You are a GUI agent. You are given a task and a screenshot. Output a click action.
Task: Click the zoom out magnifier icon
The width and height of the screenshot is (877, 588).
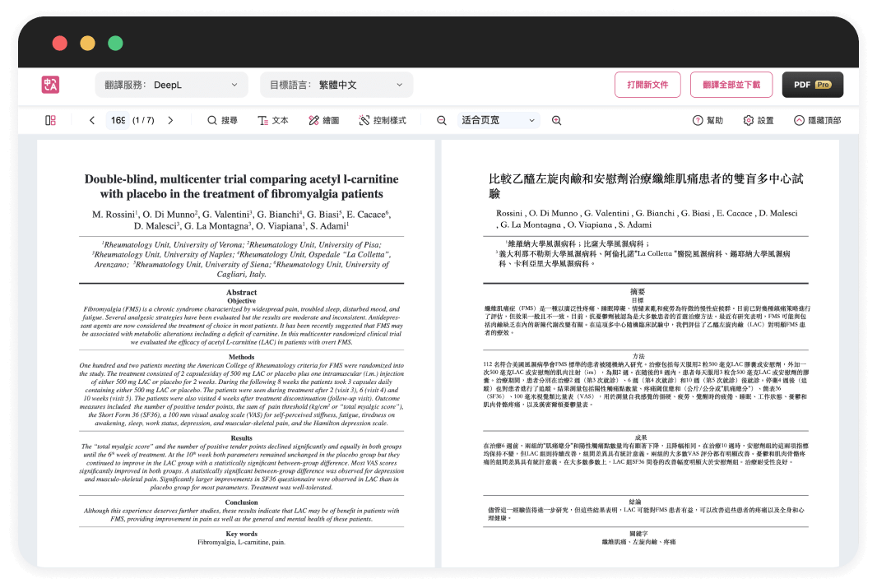coord(442,120)
